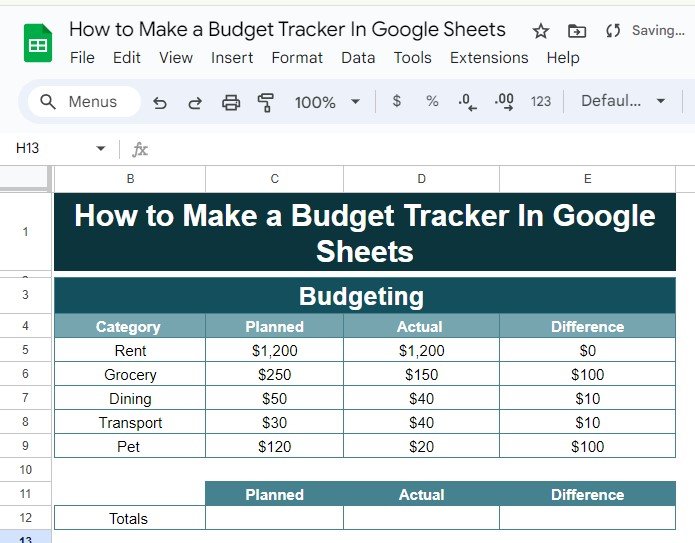Select Pet actual $20 cell
Image resolution: width=695 pixels, height=543 pixels.
[422, 446]
